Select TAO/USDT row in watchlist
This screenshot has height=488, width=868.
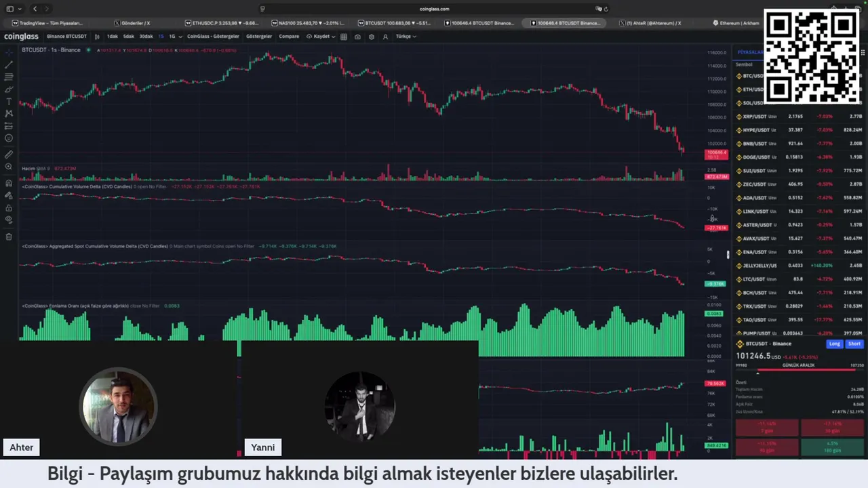[x=800, y=320]
